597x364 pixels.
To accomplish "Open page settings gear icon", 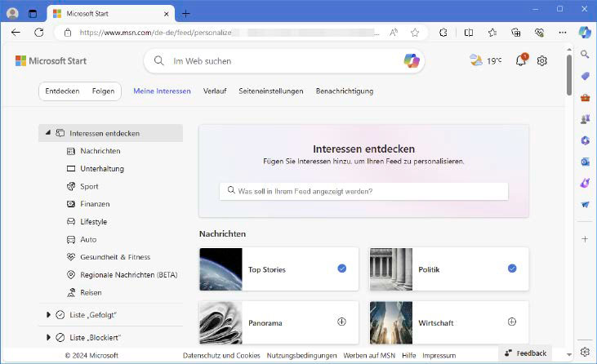I will pos(541,60).
